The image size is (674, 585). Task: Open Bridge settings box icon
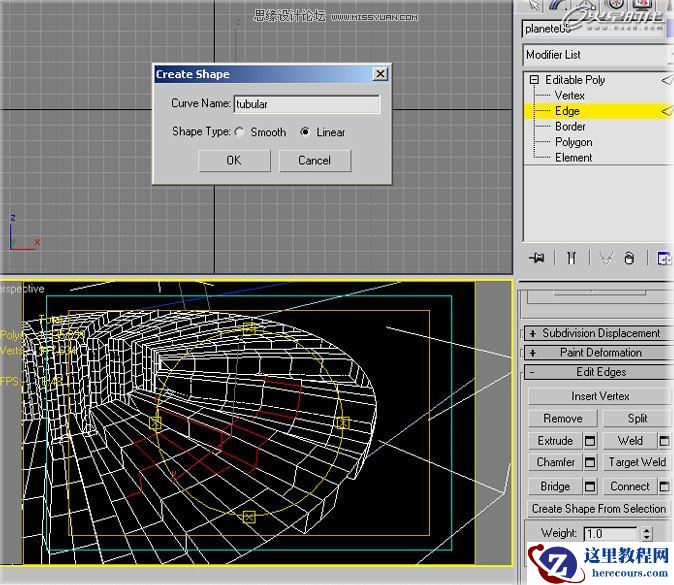[x=590, y=487]
